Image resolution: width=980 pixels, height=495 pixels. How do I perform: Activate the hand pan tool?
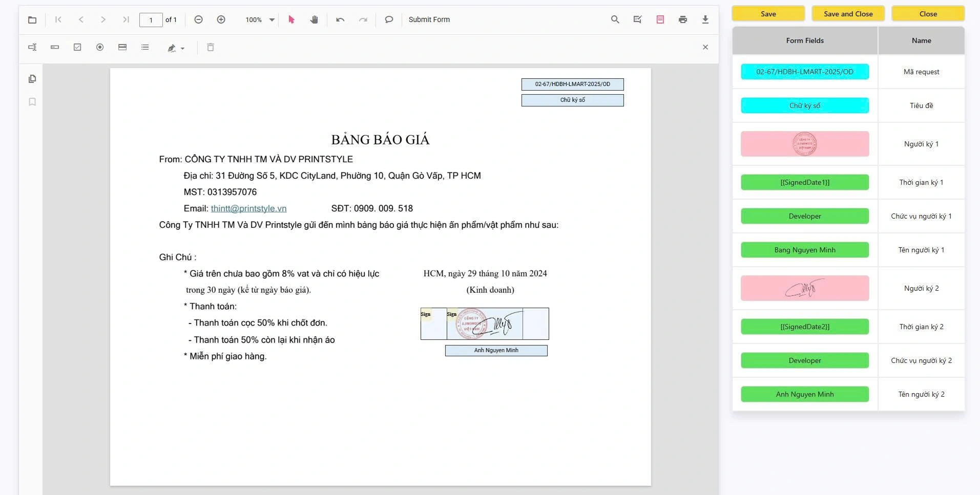tap(314, 19)
